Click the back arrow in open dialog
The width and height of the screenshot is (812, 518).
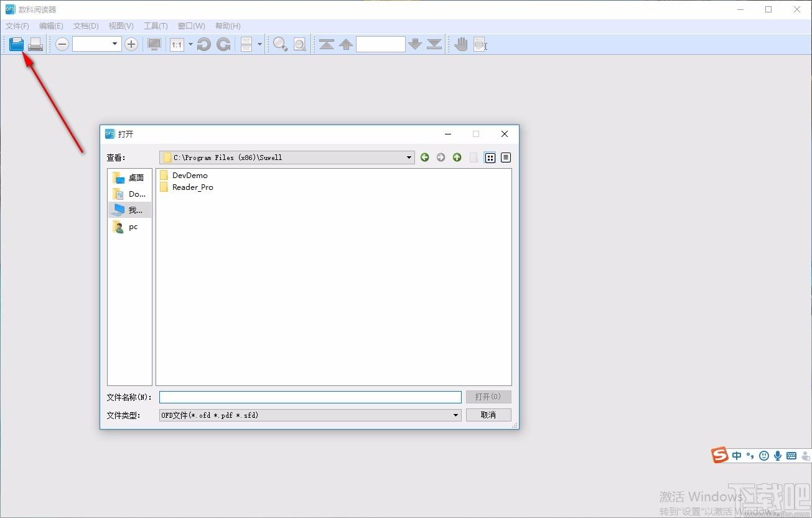pyautogui.click(x=425, y=158)
